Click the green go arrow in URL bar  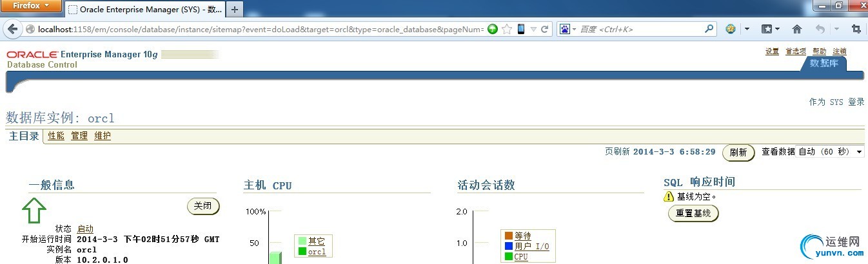(x=493, y=29)
